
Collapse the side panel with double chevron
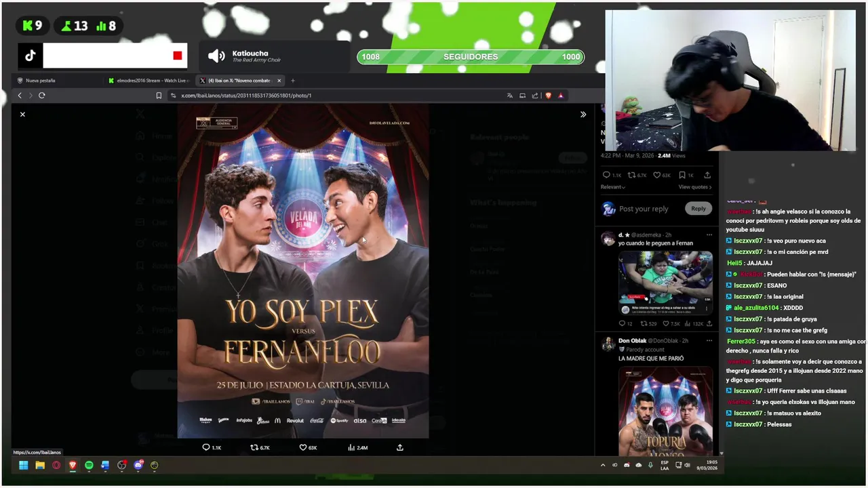[x=583, y=115]
